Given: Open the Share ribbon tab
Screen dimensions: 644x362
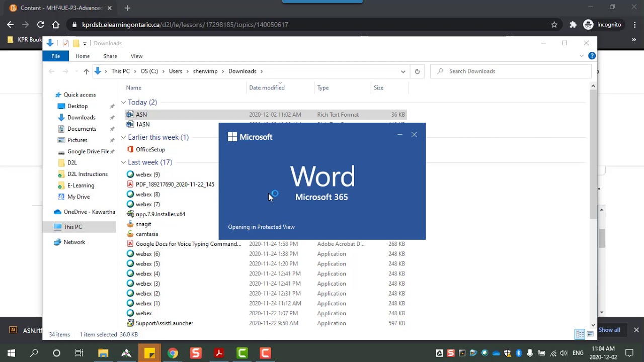Looking at the screenshot, I should tap(110, 56).
